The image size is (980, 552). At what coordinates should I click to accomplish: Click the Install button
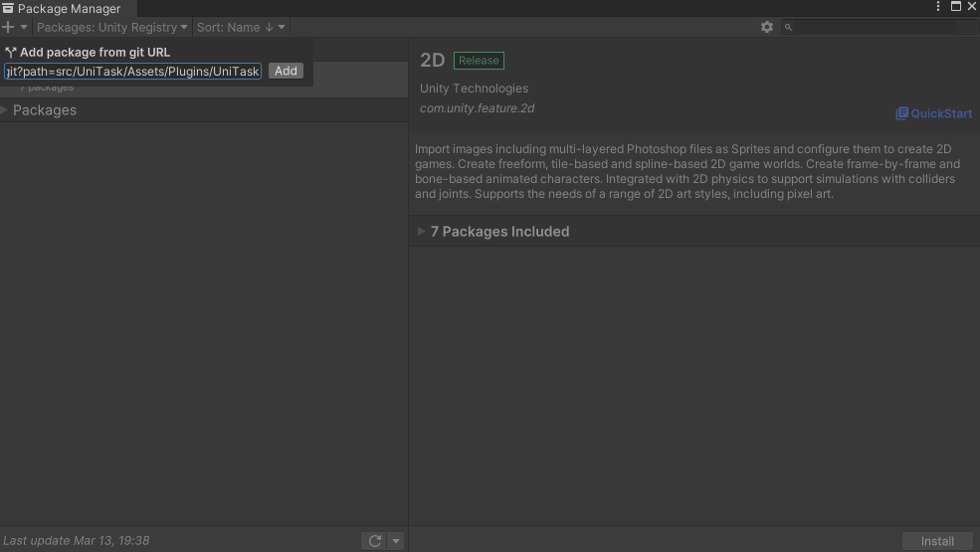(937, 541)
